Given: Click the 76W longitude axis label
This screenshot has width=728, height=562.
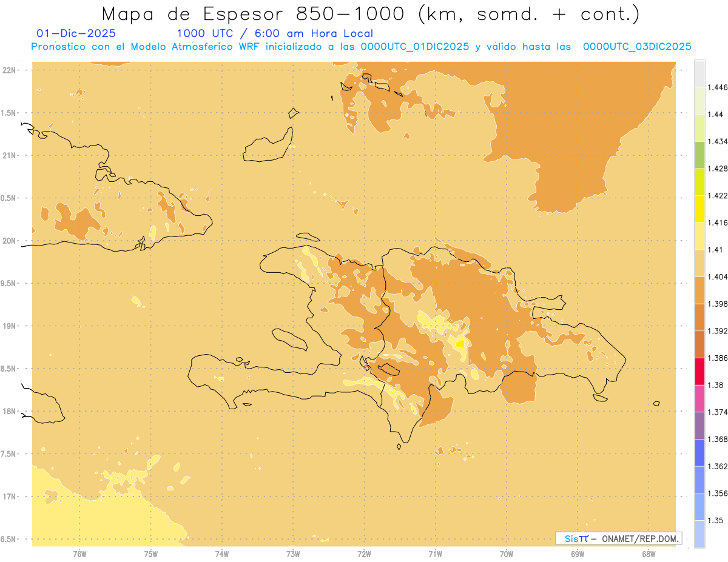Looking at the screenshot, I should (x=79, y=554).
